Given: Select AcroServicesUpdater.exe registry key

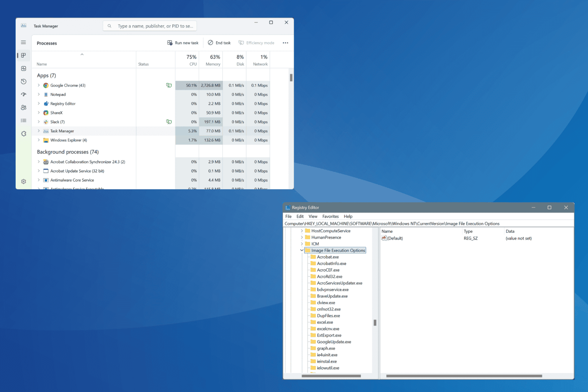Looking at the screenshot, I should tap(340, 283).
